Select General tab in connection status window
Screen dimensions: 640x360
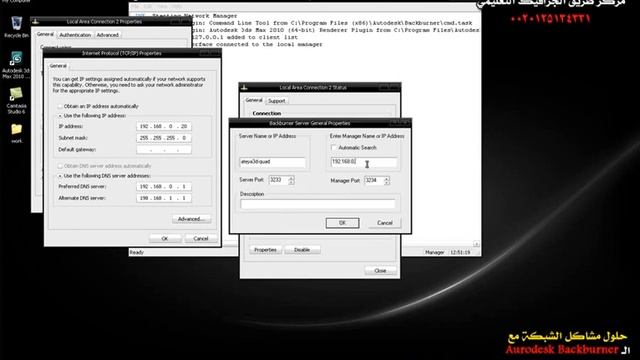253,100
